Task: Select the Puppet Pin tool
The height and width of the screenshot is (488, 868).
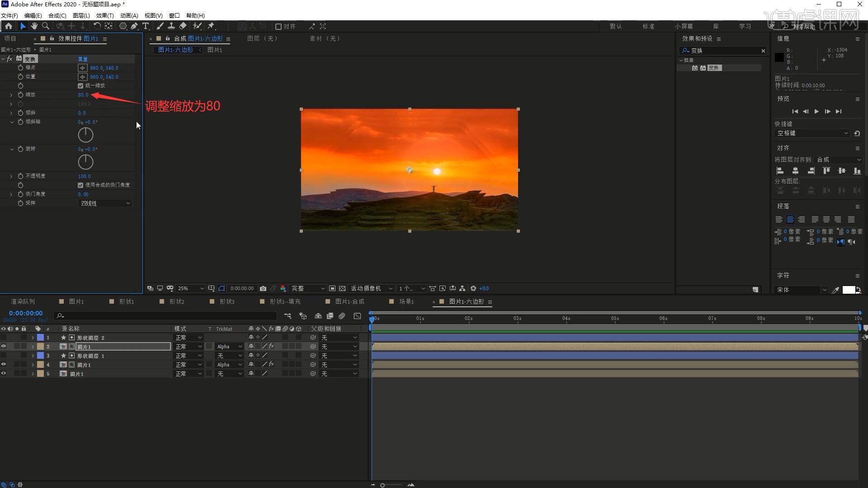Action: coord(211,26)
